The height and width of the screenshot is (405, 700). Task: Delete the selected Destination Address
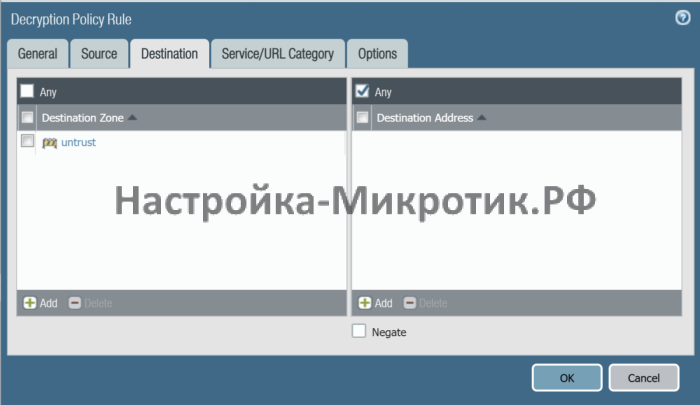[x=425, y=303]
